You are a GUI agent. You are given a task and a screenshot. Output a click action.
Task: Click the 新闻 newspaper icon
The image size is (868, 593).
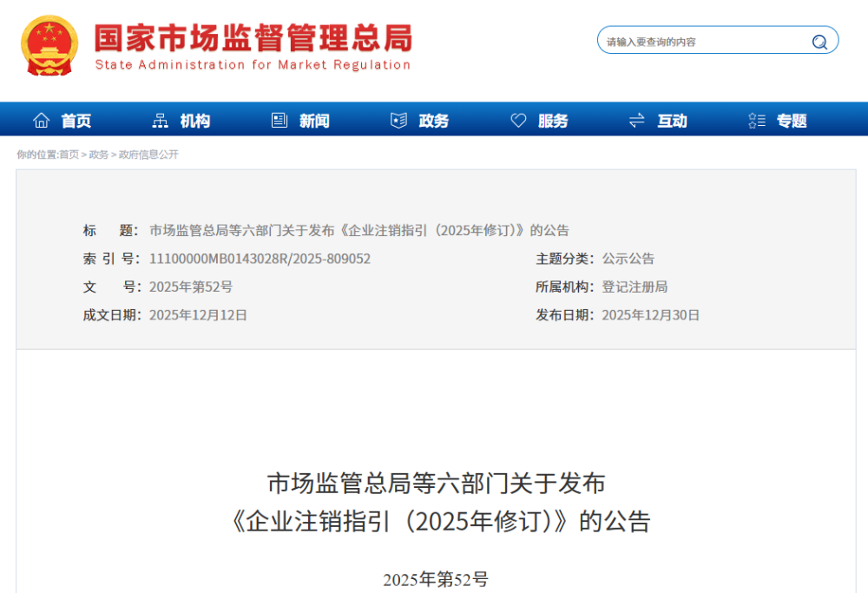click(x=278, y=120)
